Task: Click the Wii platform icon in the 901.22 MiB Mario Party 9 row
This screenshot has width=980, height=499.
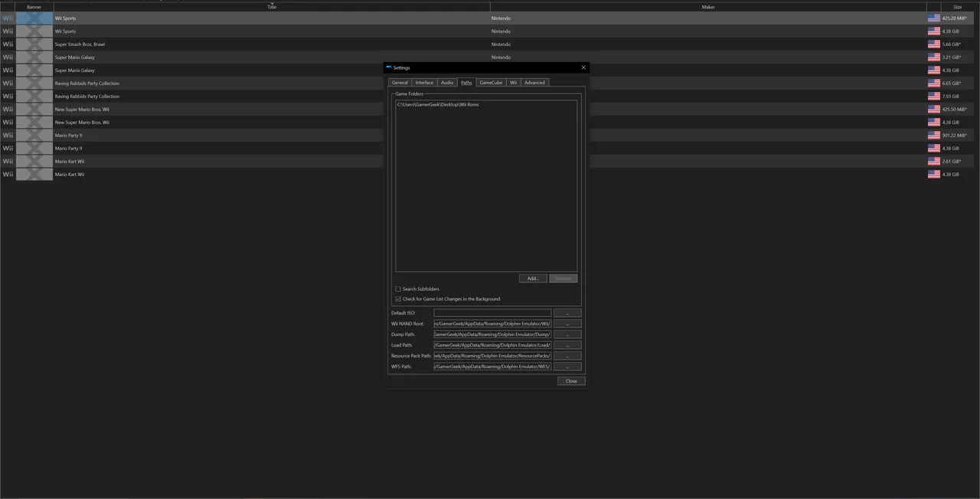Action: (8, 135)
